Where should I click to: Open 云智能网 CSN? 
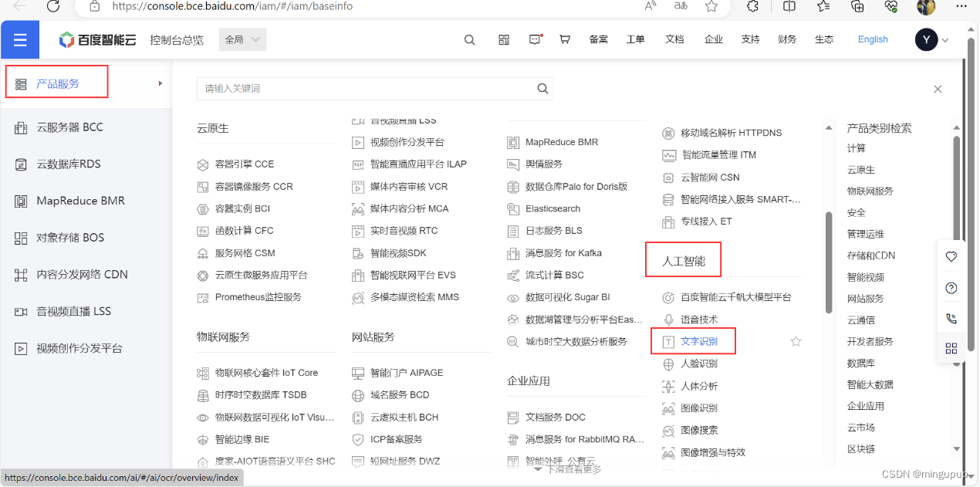pyautogui.click(x=710, y=178)
